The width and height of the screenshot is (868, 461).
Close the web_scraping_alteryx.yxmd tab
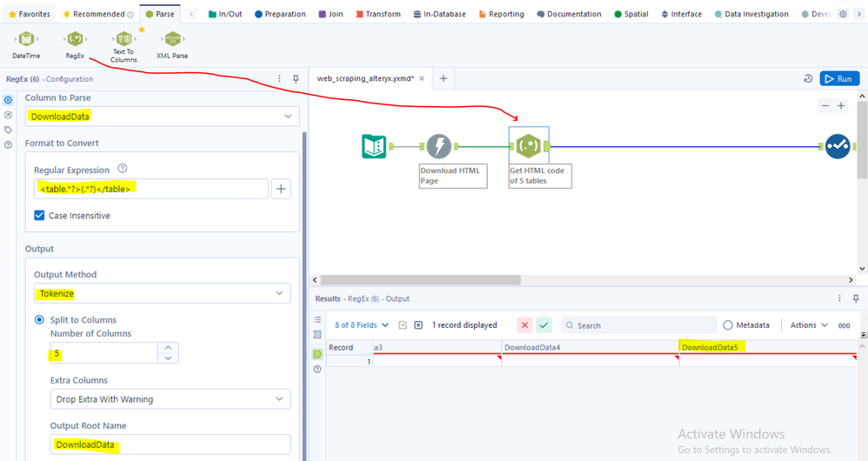(422, 78)
